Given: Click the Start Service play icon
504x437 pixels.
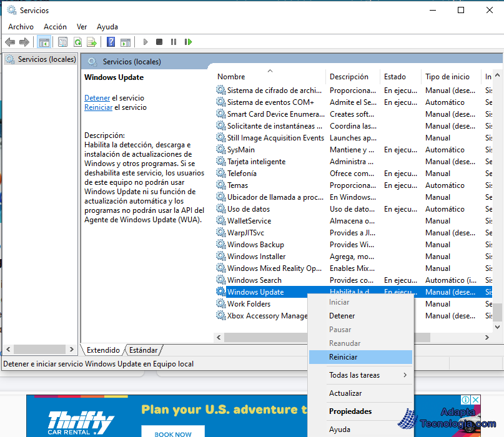Looking at the screenshot, I should [146, 42].
